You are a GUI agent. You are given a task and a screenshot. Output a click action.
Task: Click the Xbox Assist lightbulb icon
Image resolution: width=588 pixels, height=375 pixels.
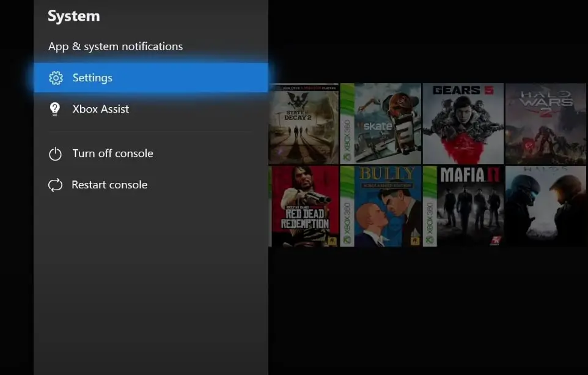(x=55, y=110)
